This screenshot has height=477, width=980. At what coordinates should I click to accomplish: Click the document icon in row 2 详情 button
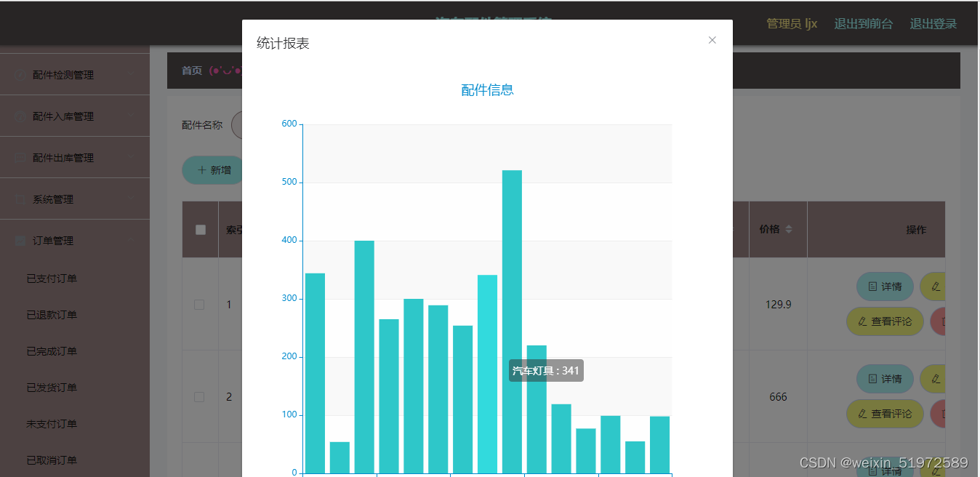click(x=873, y=379)
